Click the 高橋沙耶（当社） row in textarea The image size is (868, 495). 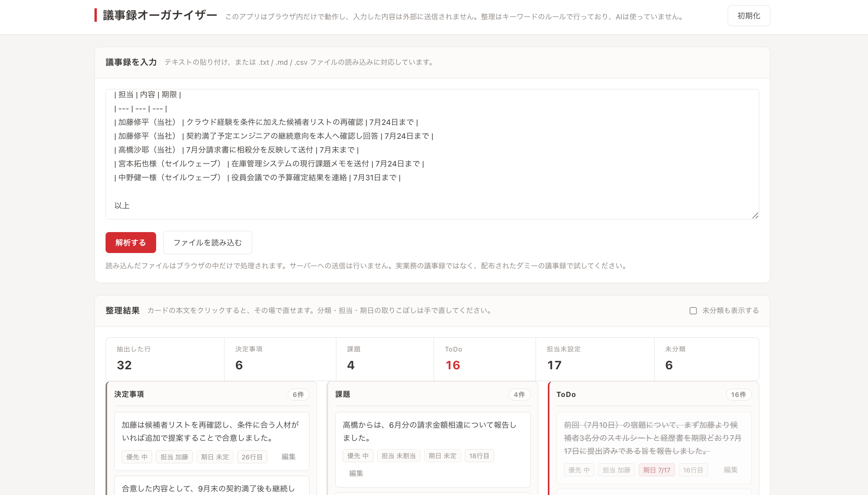(x=236, y=150)
